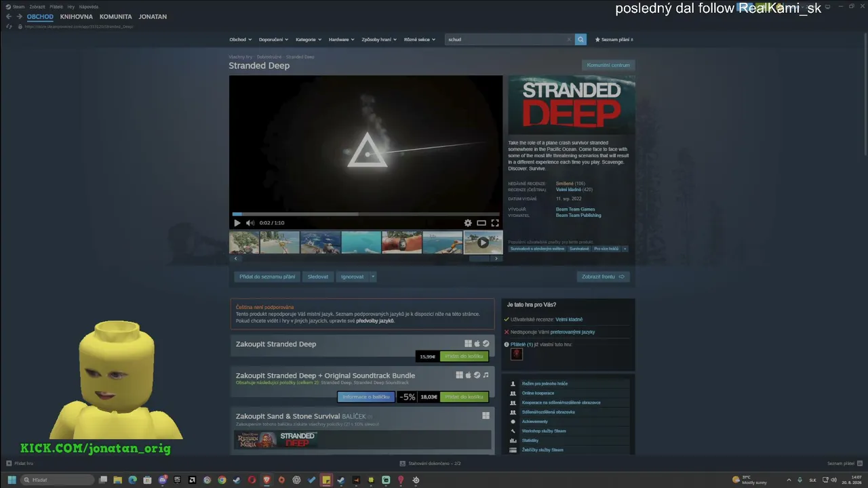The width and height of the screenshot is (868, 488).
Task: Open the KOMUNITA community tab
Action: [116, 16]
